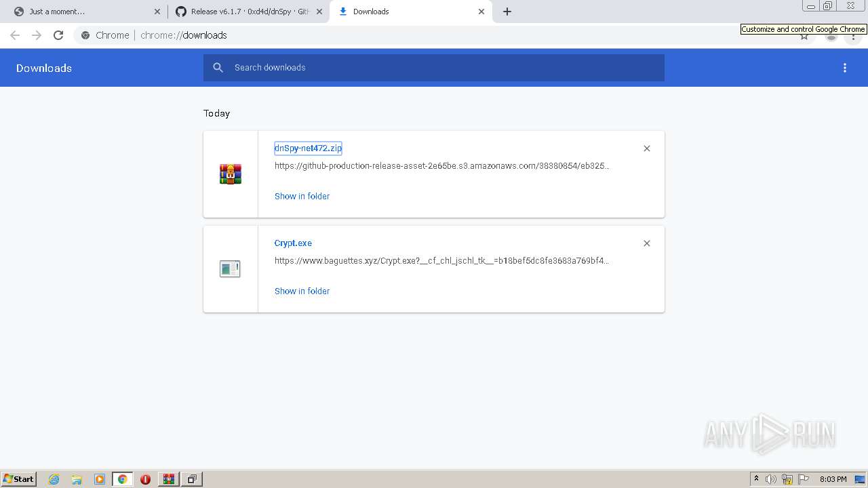
Task: Open the Crypt.exe file link
Action: tap(293, 243)
